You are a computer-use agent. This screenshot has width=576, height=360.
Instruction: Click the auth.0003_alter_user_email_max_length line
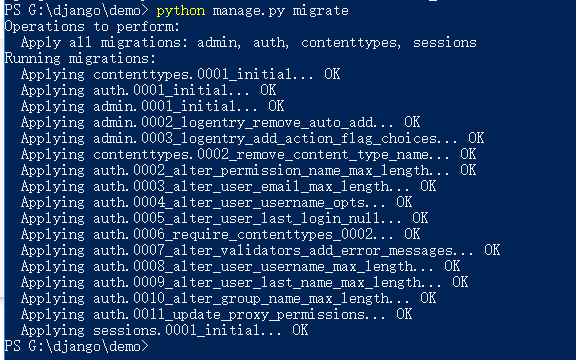pyautogui.click(x=228, y=186)
